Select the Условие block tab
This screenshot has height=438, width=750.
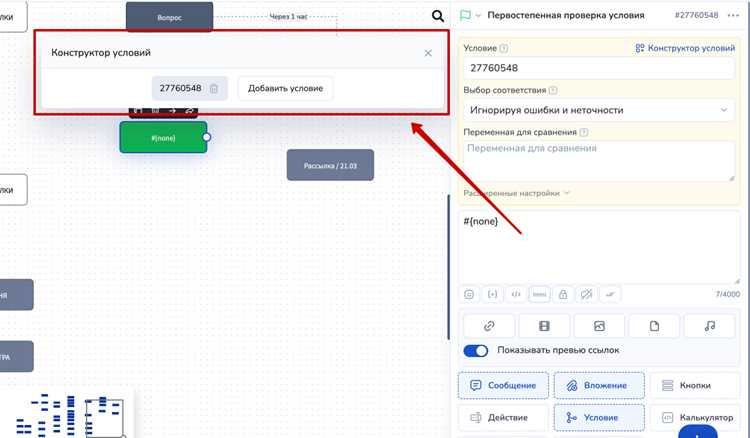point(599,417)
